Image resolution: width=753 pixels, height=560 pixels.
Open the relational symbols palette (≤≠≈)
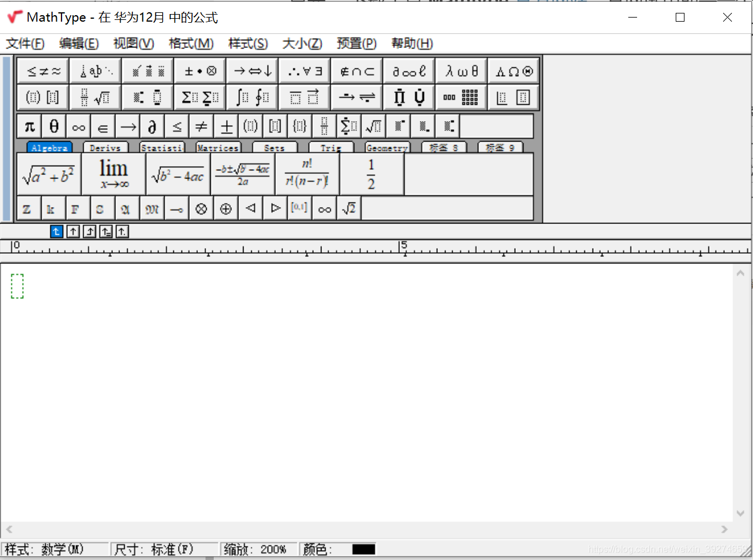pyautogui.click(x=43, y=71)
